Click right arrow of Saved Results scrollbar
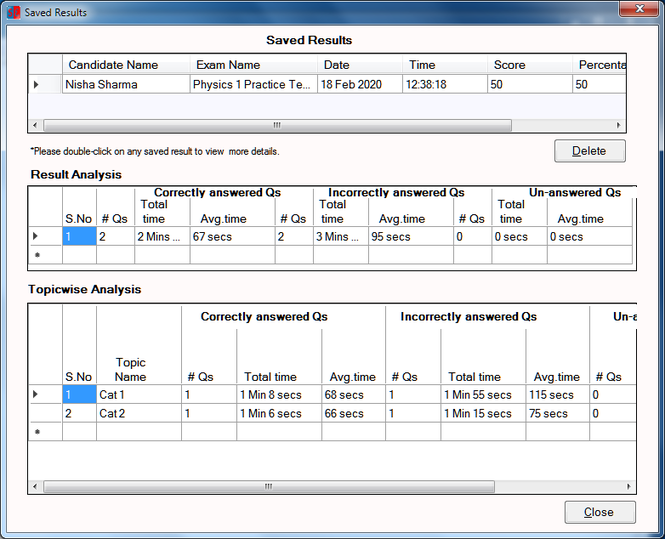665x539 pixels. coord(619,125)
